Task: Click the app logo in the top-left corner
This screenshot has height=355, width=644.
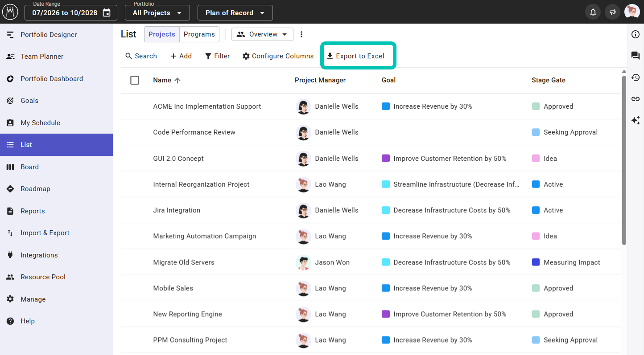Action: point(10,12)
